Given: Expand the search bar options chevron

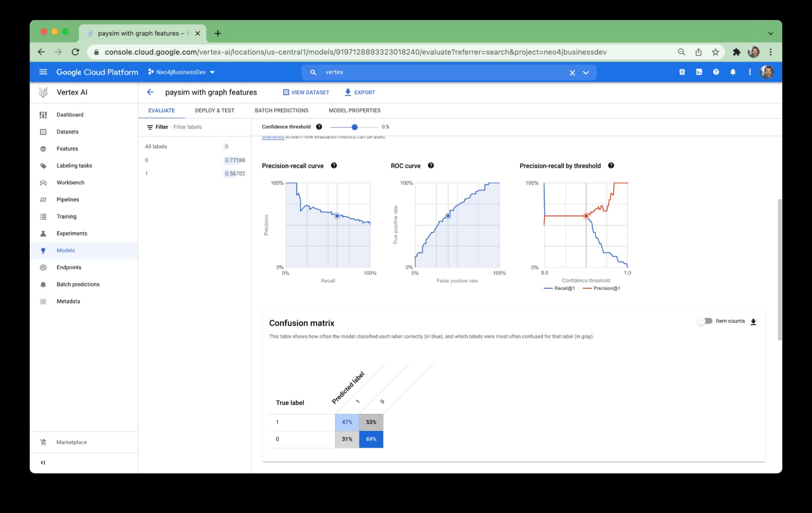Looking at the screenshot, I should [x=586, y=73].
